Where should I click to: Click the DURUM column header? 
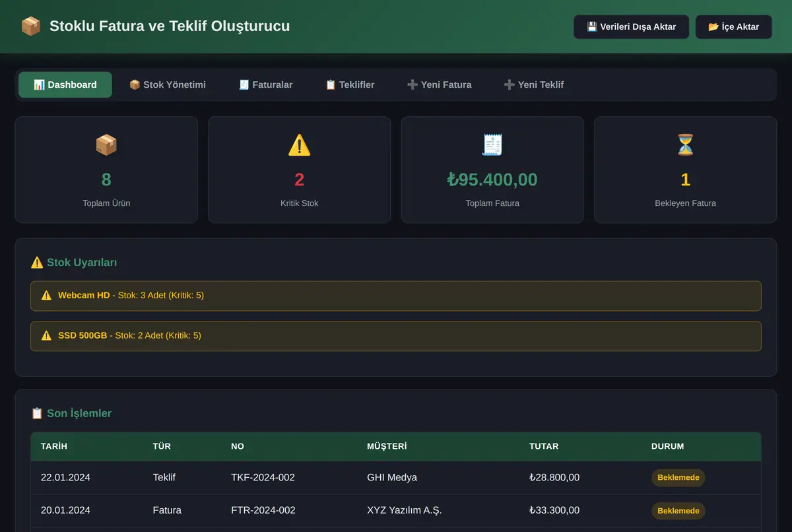(667, 447)
